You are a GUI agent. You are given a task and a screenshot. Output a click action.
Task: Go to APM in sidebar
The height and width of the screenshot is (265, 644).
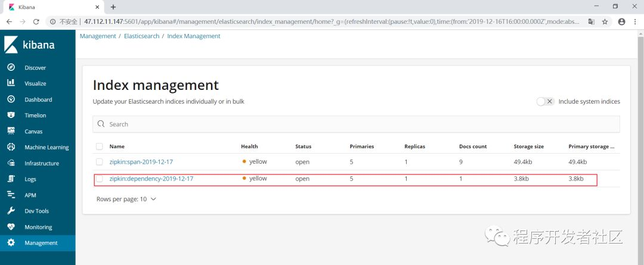click(30, 195)
